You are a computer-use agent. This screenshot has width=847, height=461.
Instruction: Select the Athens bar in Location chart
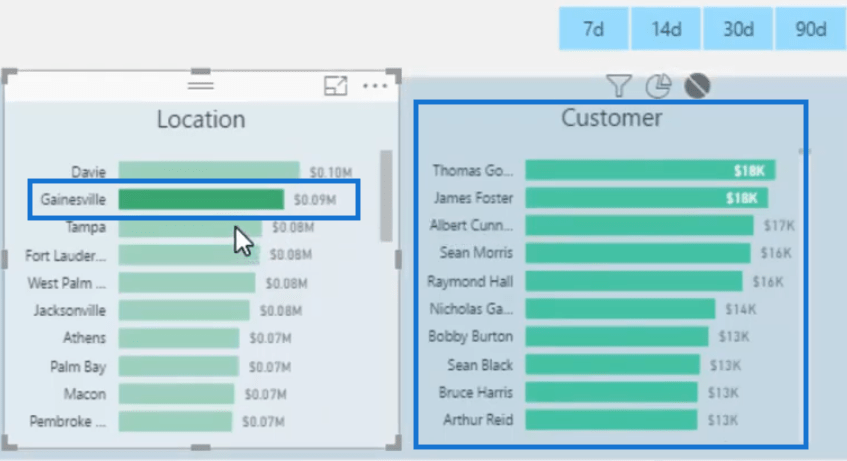[x=178, y=338]
